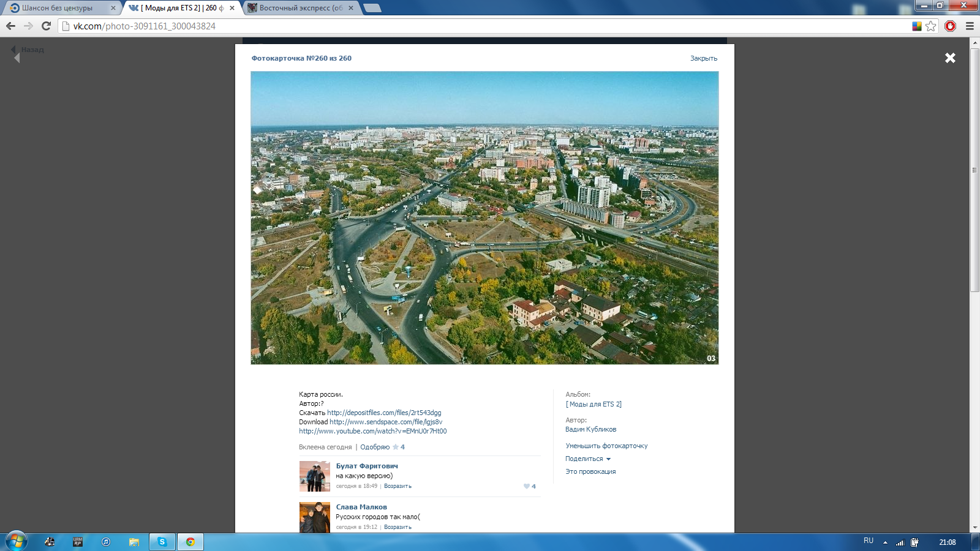Open the [Моды для ETS 2] album link
The width and height of the screenshot is (980, 551).
(593, 404)
